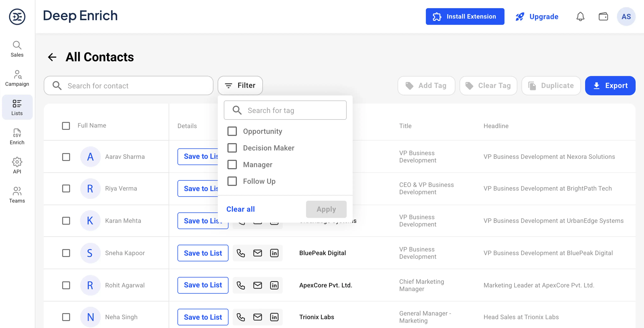
Task: Click the Details column header
Action: click(x=187, y=126)
